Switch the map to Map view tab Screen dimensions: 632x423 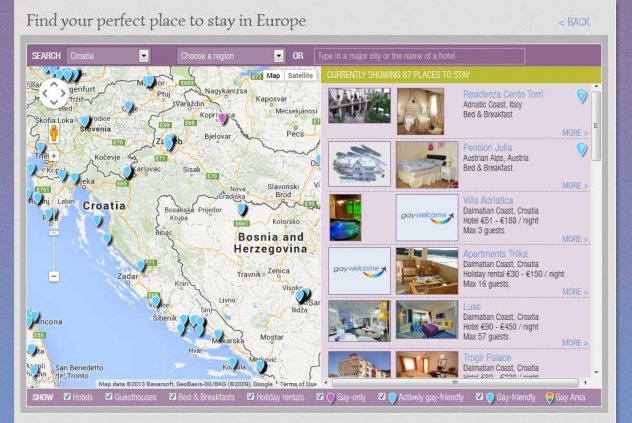click(x=273, y=75)
